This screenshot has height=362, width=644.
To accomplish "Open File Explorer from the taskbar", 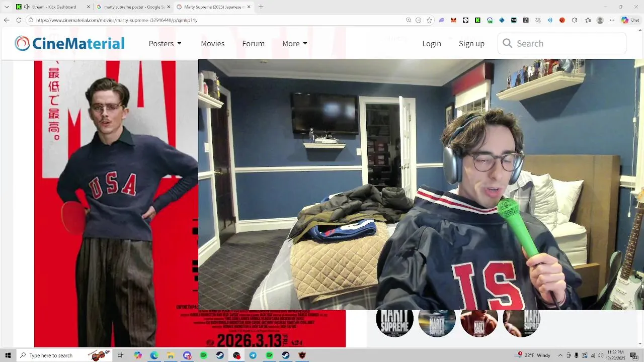I will pyautogui.click(x=171, y=355).
